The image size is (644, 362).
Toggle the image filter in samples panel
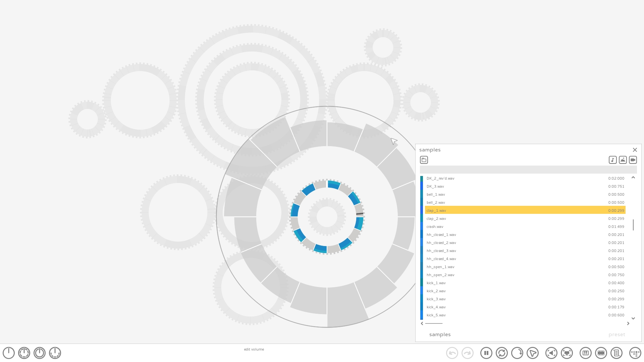[x=623, y=160]
